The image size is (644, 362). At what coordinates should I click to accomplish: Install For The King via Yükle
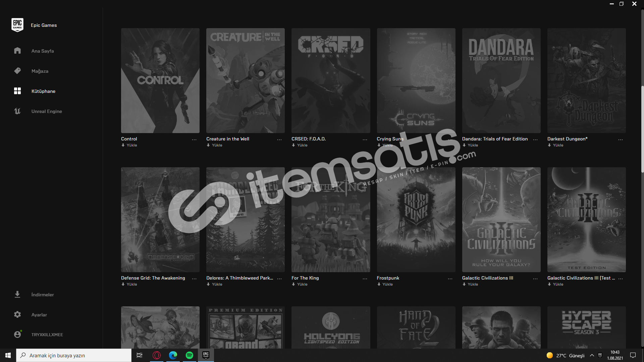click(300, 284)
